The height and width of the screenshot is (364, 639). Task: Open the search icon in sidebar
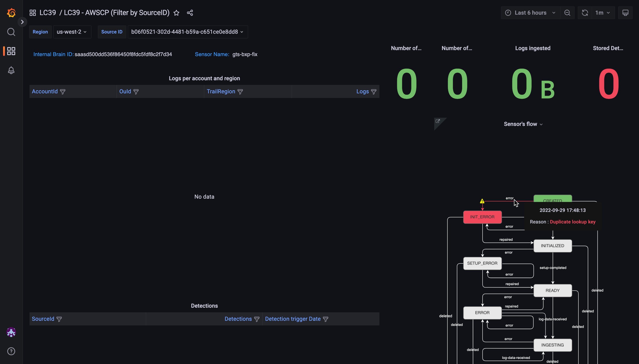(x=11, y=32)
